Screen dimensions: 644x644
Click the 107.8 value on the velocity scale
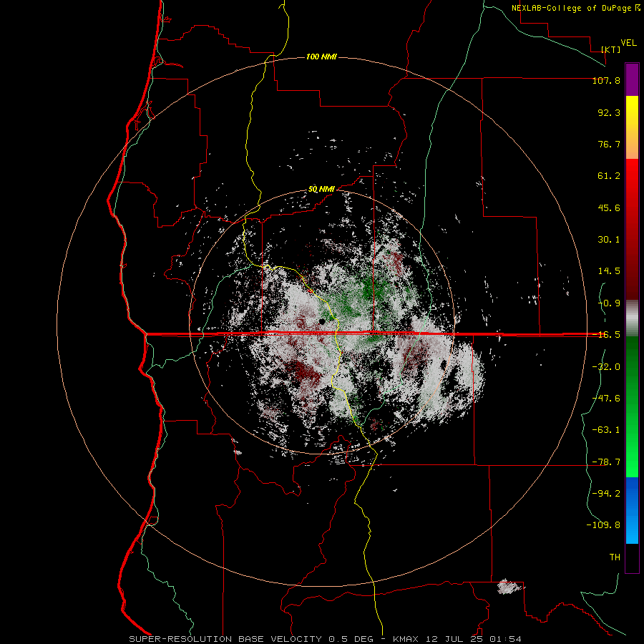click(x=606, y=80)
